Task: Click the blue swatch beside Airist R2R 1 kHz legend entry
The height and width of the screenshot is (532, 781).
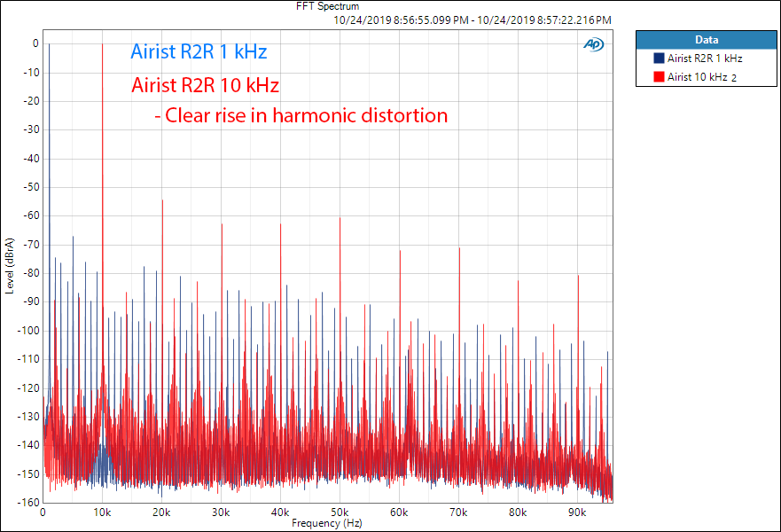Action: tap(659, 59)
